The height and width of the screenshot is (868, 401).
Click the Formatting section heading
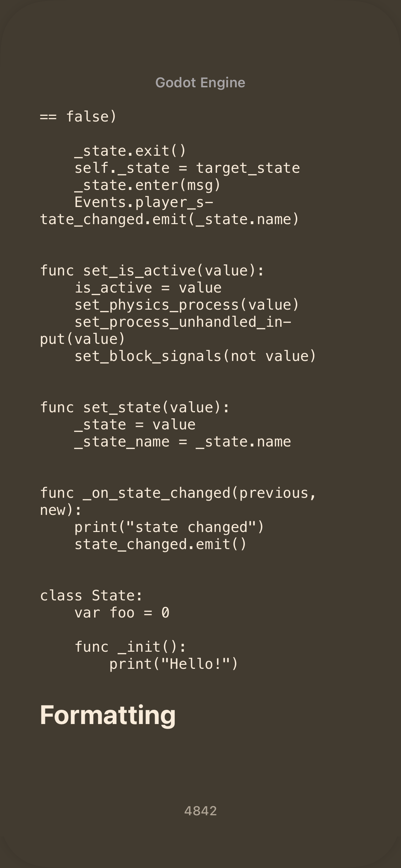click(x=108, y=714)
